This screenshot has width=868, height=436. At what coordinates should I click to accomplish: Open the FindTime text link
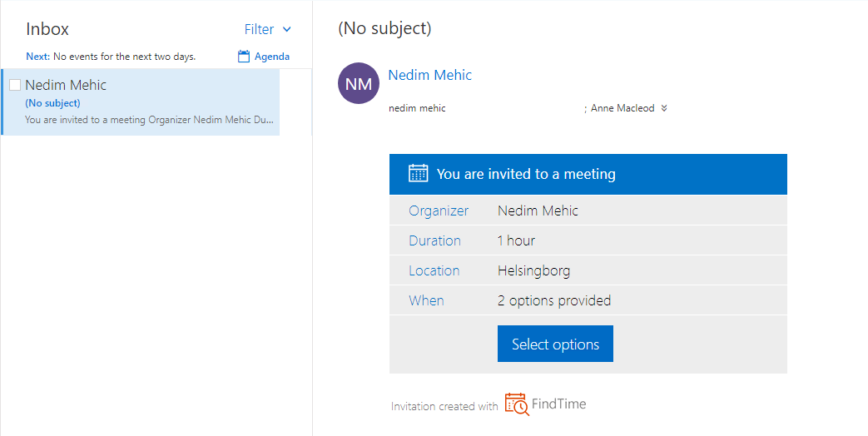(558, 404)
